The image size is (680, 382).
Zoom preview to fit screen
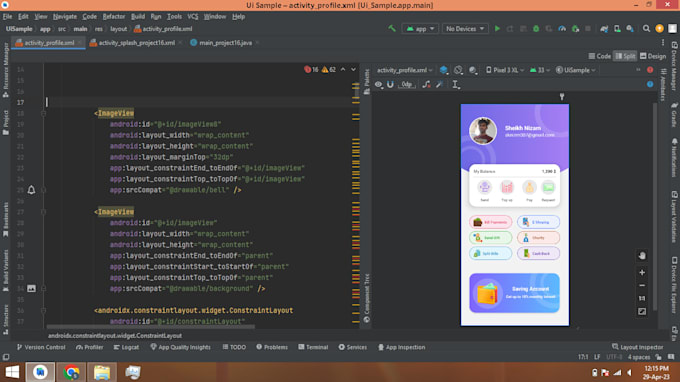coord(642,311)
